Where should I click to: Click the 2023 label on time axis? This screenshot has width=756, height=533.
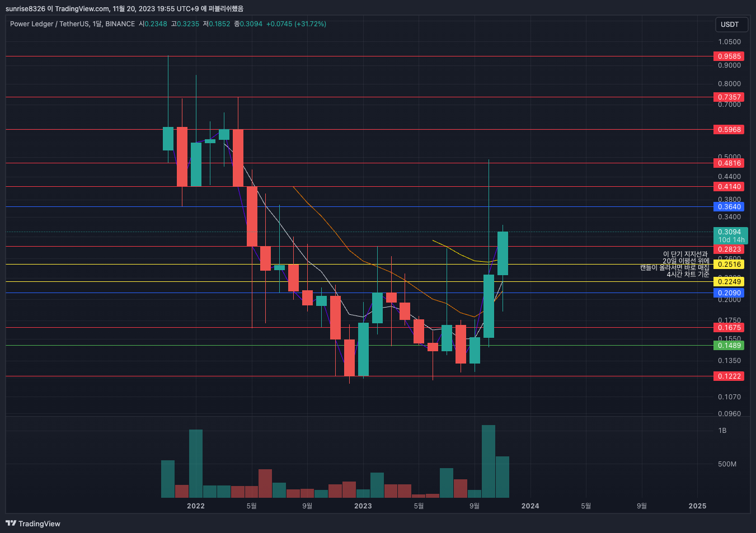pyautogui.click(x=363, y=506)
